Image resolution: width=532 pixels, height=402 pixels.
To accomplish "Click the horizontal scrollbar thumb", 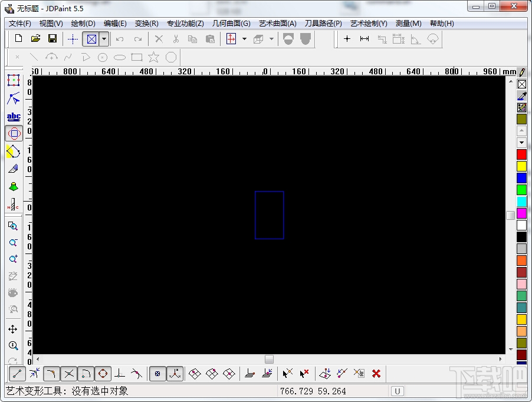I will click(269, 359).
